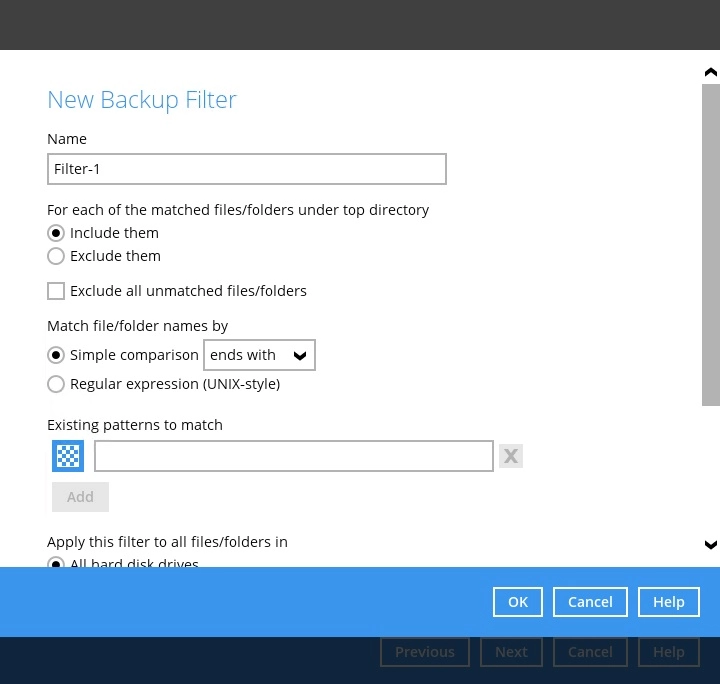Confirm the filter with the OK button

tap(517, 602)
